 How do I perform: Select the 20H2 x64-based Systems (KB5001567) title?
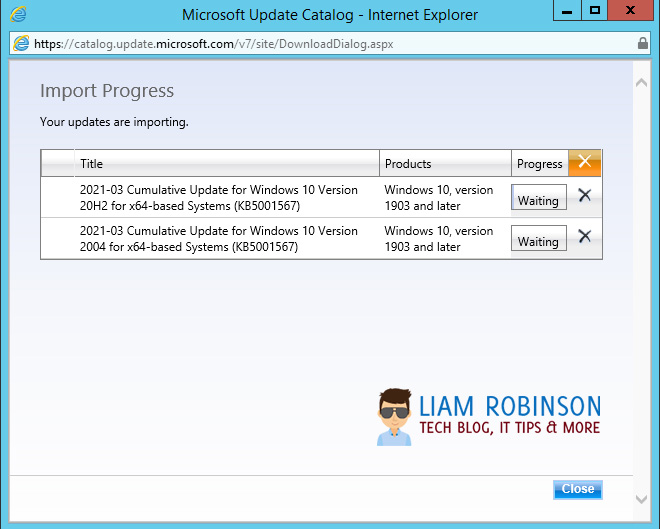[x=218, y=198]
